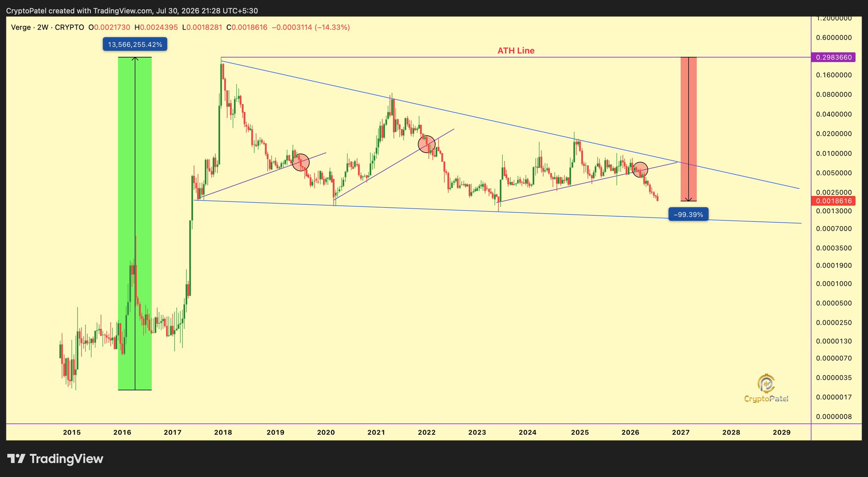The height and width of the screenshot is (477, 868).
Task: Select 2018 on the time axis
Action: coord(223,432)
